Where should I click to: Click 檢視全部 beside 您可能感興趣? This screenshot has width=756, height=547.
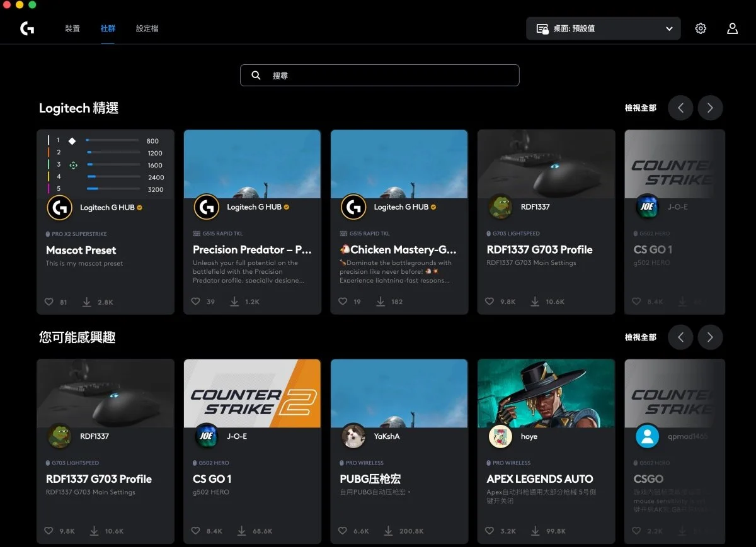point(640,337)
